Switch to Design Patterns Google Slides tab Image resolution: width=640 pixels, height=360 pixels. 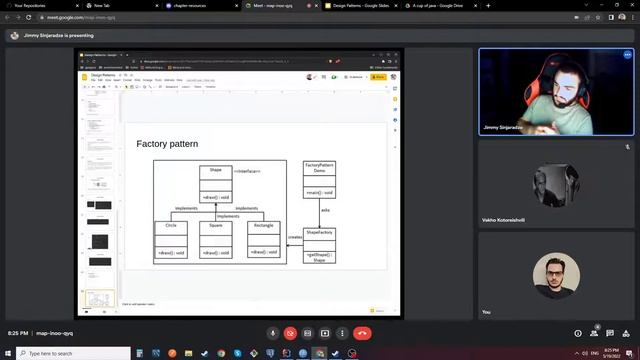360,6
